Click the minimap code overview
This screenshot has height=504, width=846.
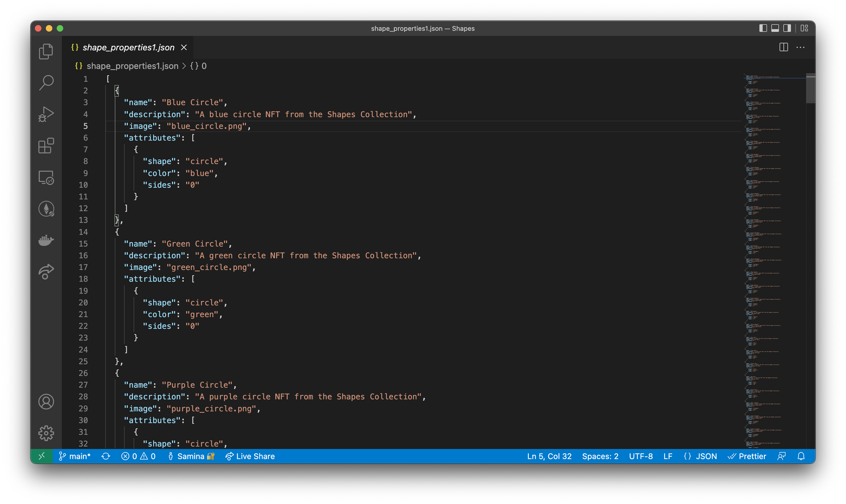click(x=774, y=260)
